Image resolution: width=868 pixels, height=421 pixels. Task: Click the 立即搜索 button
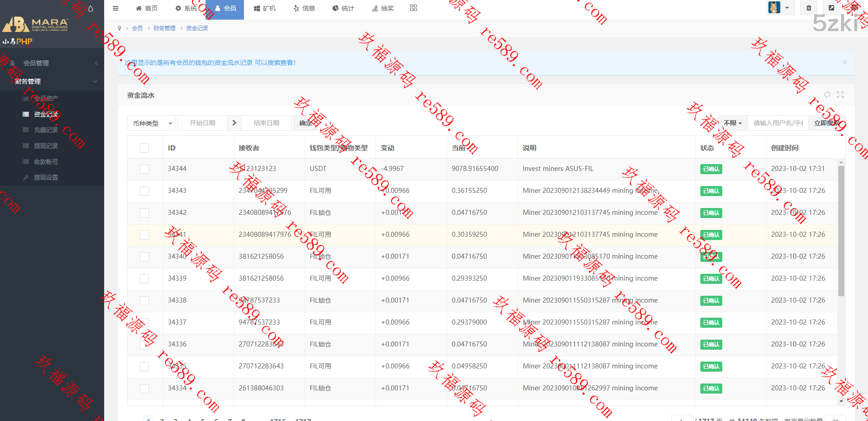tap(827, 123)
